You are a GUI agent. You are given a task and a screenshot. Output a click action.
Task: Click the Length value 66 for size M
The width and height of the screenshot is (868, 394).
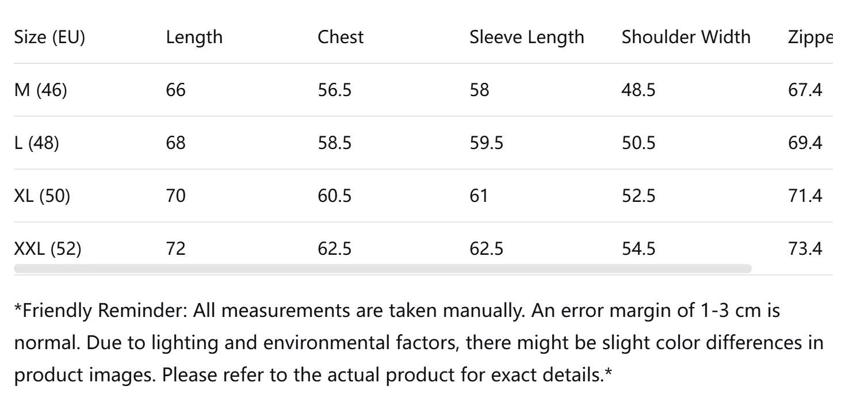175,90
